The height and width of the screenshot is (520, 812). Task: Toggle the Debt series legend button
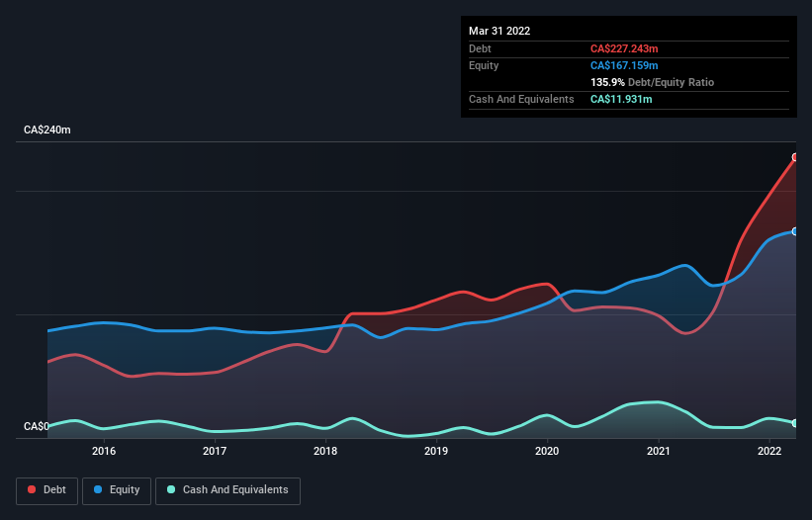pos(46,490)
